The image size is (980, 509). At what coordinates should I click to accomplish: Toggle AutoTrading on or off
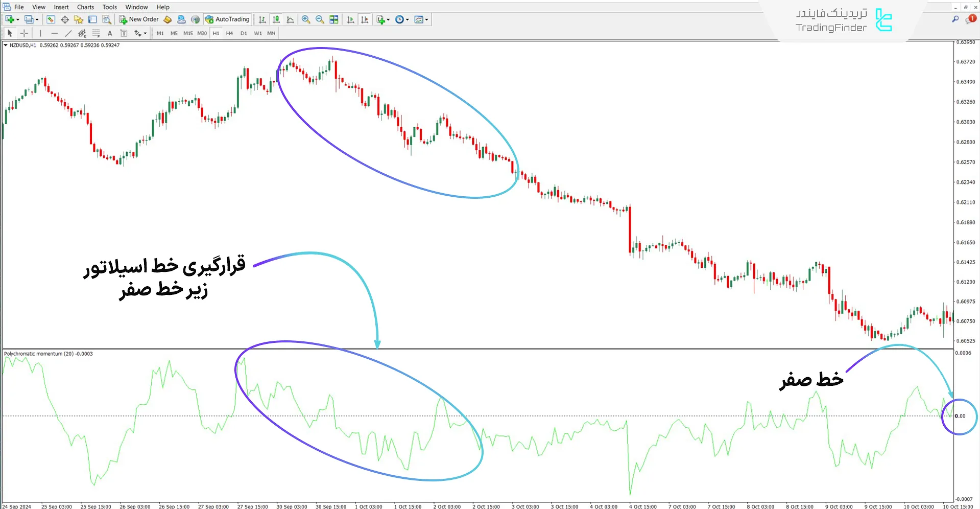pyautogui.click(x=227, y=19)
